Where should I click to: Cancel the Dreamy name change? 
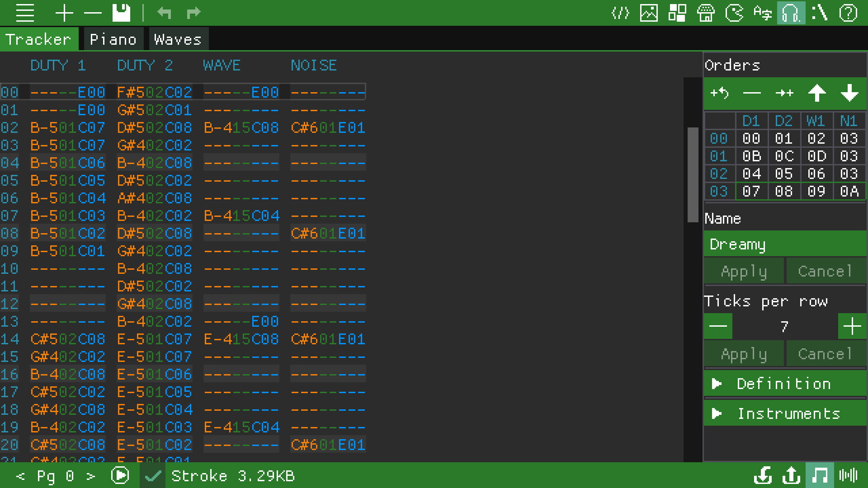pos(826,271)
